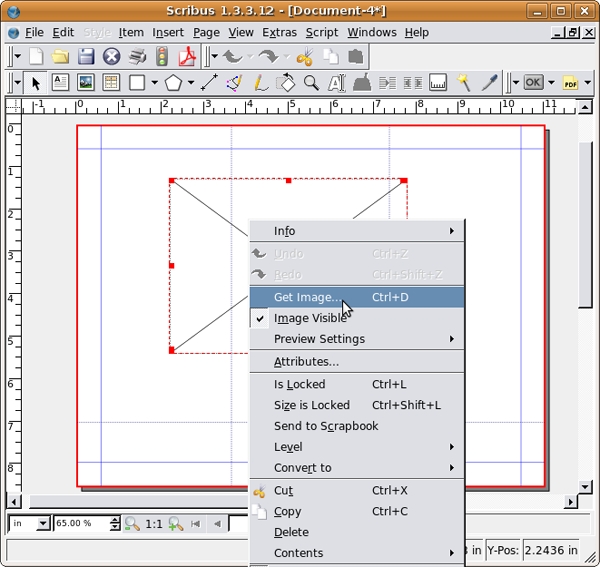Viewport: 600px width, 567px height.
Task: Click Attributes in the context menu
Action: (x=306, y=362)
